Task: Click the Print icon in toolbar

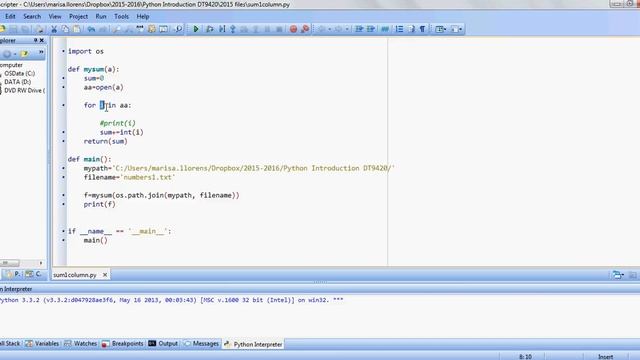Action: tap(40, 29)
